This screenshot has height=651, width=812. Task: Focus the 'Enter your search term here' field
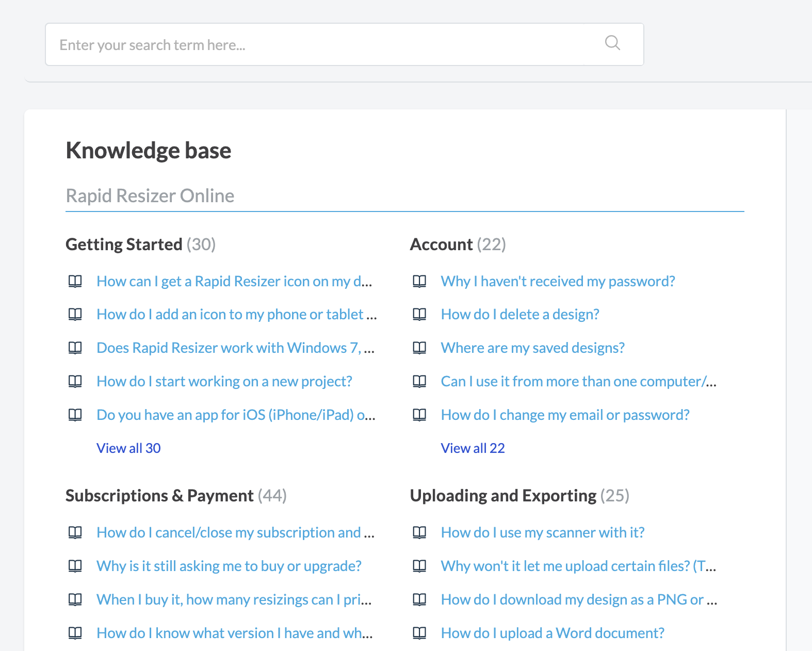click(345, 44)
